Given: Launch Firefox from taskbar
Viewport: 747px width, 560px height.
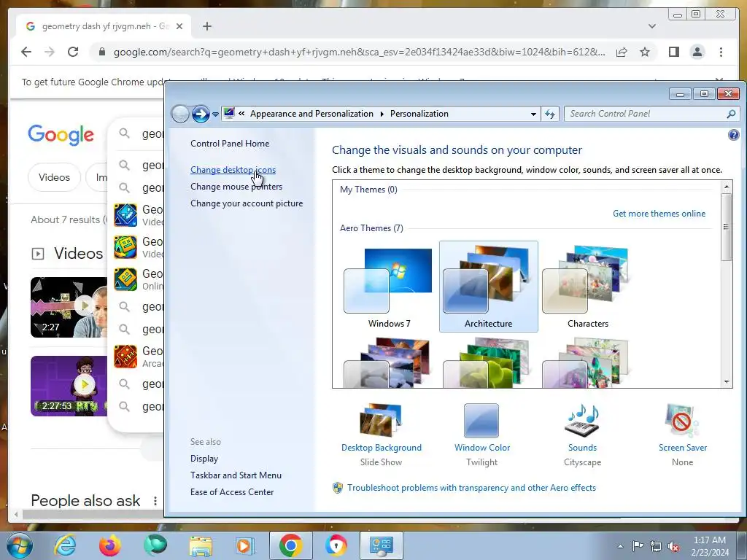Looking at the screenshot, I should coord(110,545).
